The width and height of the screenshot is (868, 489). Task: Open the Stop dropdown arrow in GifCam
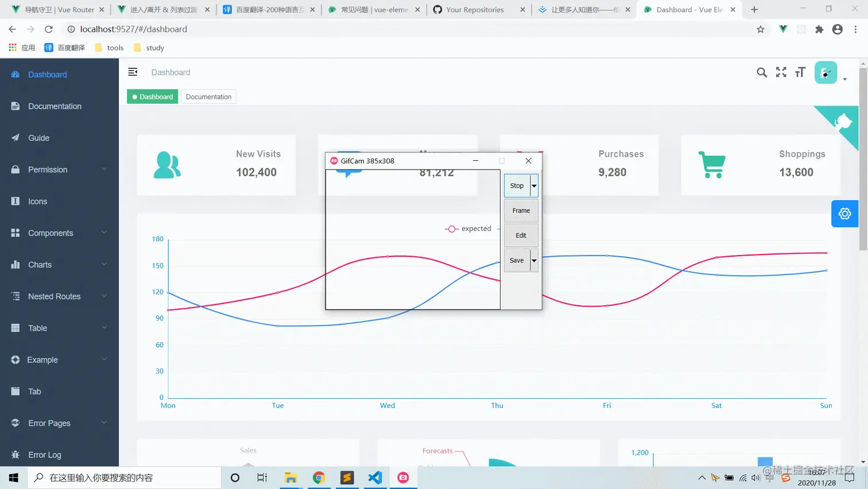click(534, 186)
